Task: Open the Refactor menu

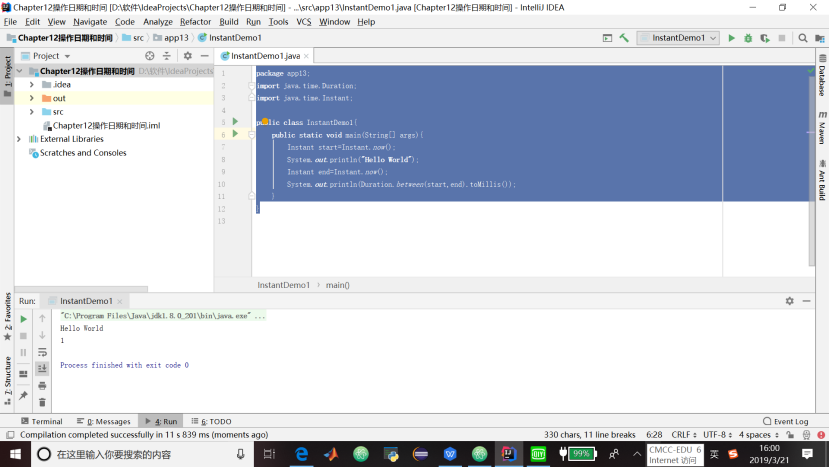Action: (x=195, y=21)
